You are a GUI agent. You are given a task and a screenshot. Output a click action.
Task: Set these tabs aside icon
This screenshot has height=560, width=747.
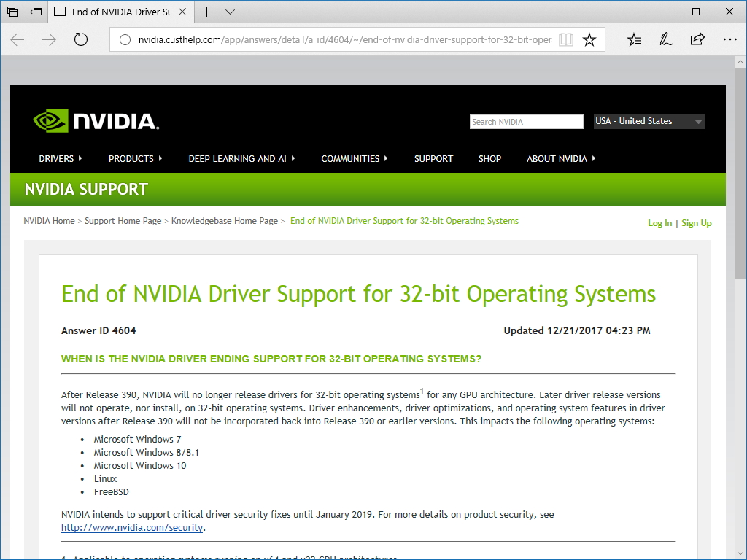[x=36, y=12]
